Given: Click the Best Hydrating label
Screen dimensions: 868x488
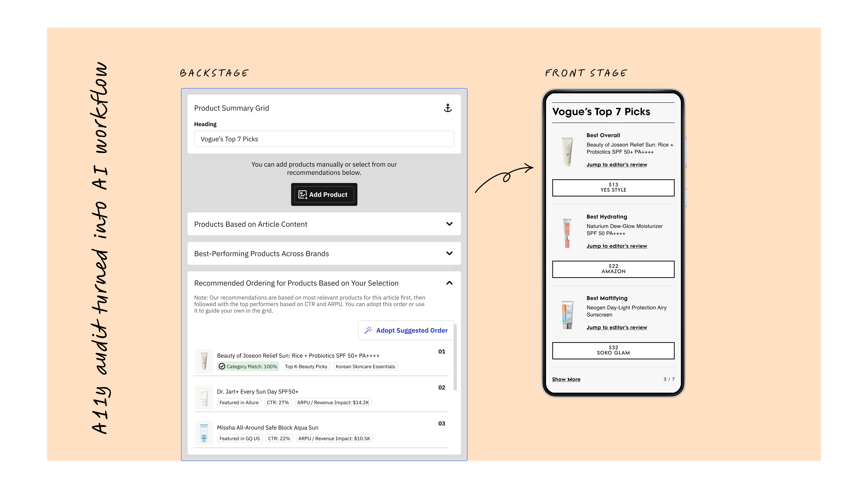Looking at the screenshot, I should click(607, 217).
